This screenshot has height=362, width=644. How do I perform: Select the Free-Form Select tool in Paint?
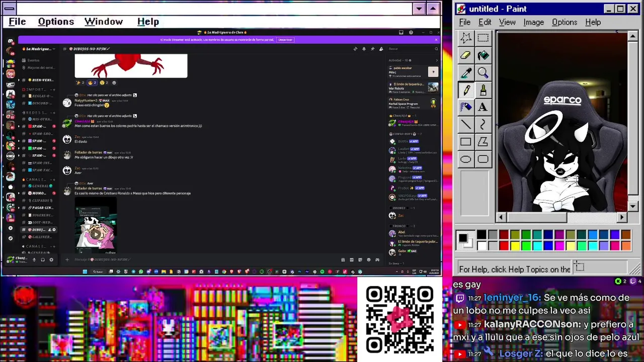pos(466,38)
